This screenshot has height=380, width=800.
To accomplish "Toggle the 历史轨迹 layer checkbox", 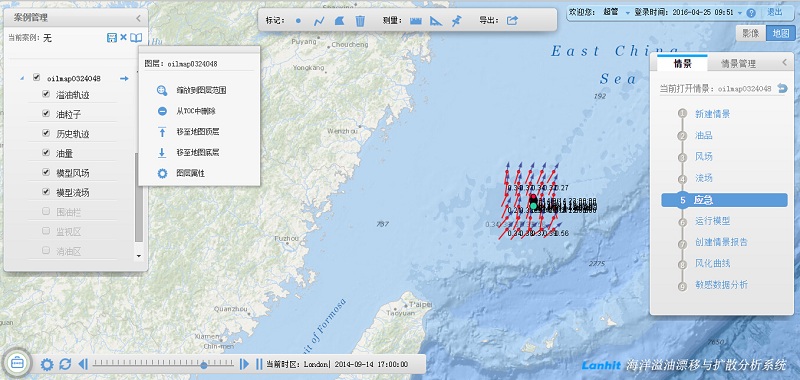I will [46, 133].
